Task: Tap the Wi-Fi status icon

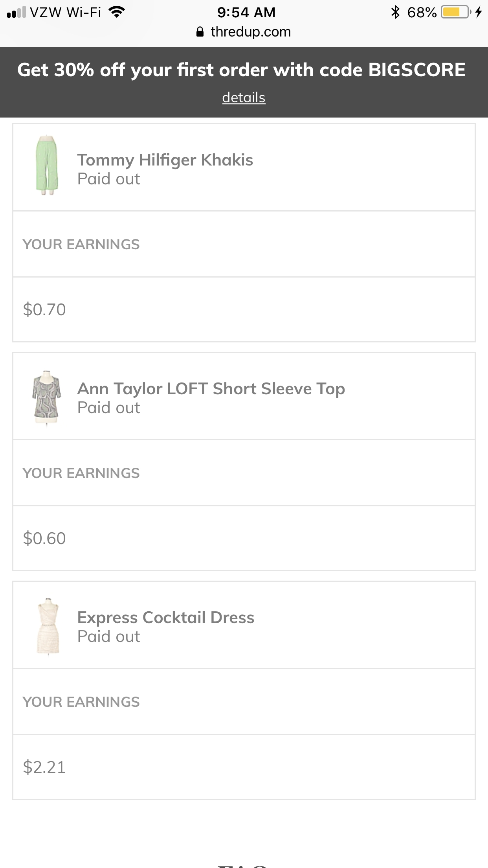Action: [x=116, y=13]
